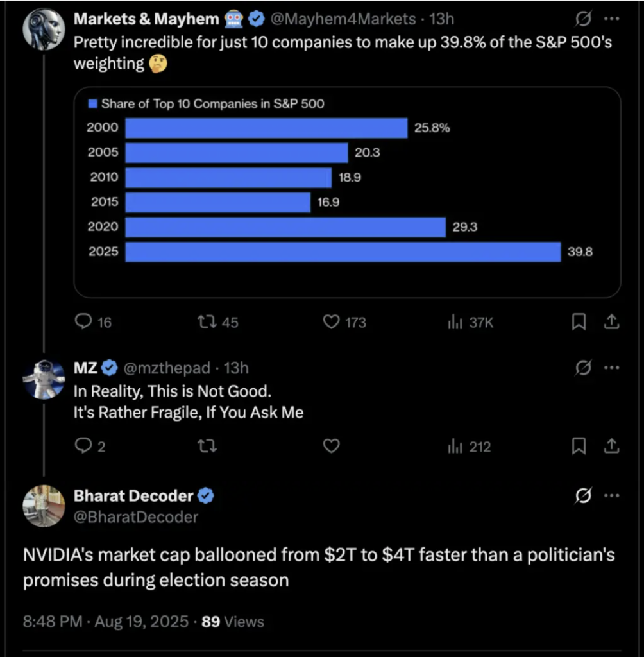Open the @mzthepad profile link
The width and height of the screenshot is (644, 657).
pyautogui.click(x=167, y=368)
